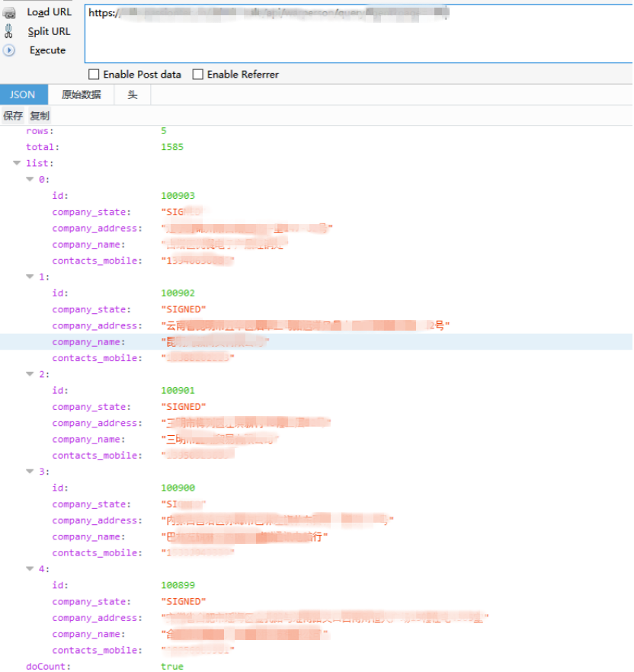Click the Load URL icon
The width and height of the screenshot is (634, 672).
9,13
